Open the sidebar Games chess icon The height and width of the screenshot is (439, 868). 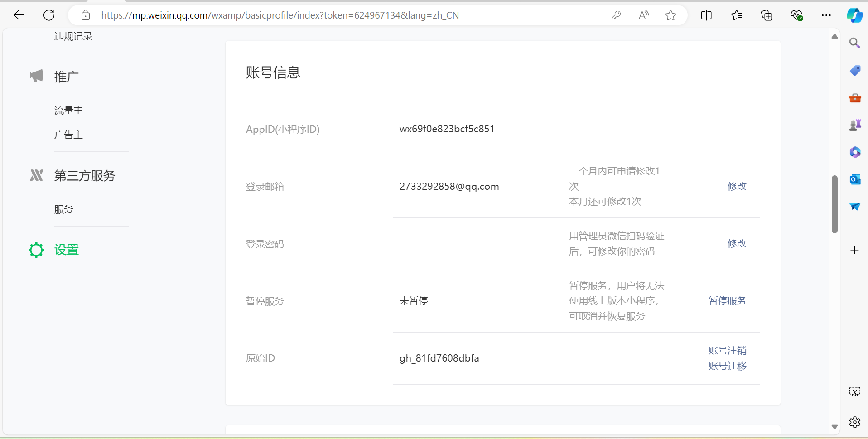[x=855, y=125]
